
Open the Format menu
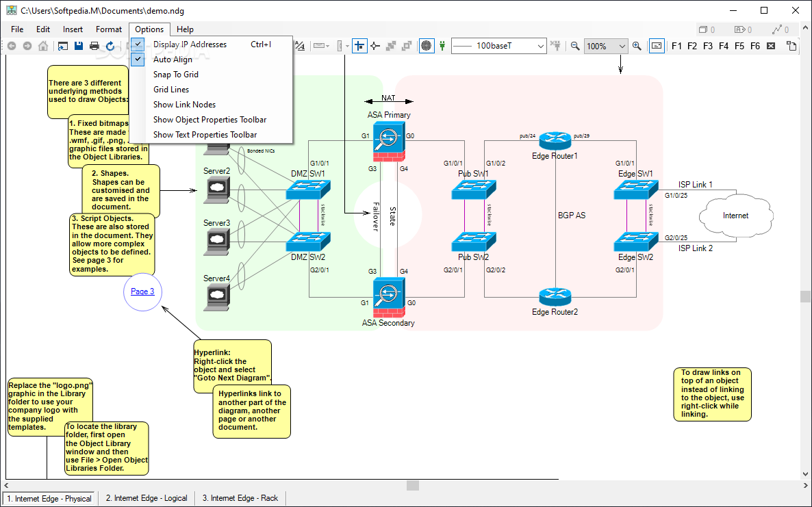point(109,29)
